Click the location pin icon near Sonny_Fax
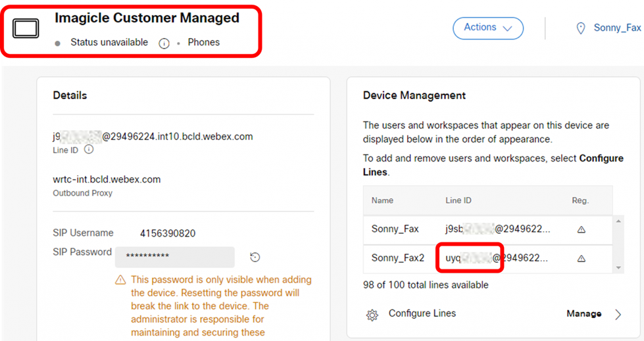This screenshot has height=341, width=644. click(580, 28)
